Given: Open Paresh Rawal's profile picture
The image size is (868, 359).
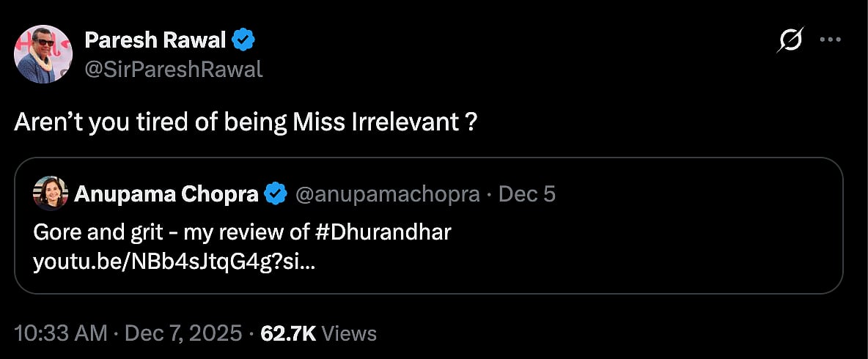Looking at the screenshot, I should [43, 53].
